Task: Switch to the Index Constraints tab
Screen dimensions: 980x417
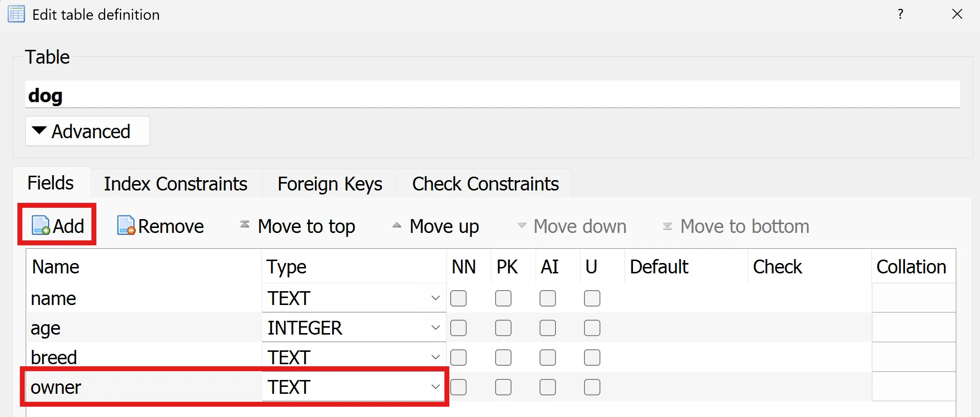Action: coord(175,184)
